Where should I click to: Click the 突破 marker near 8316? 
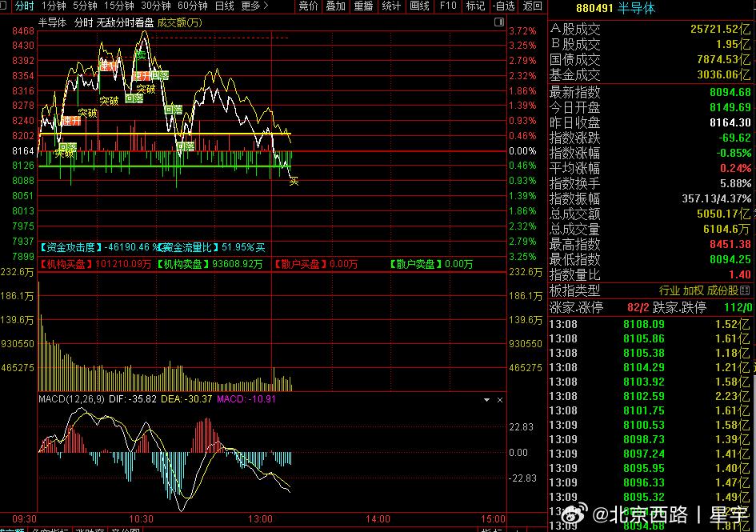146,90
